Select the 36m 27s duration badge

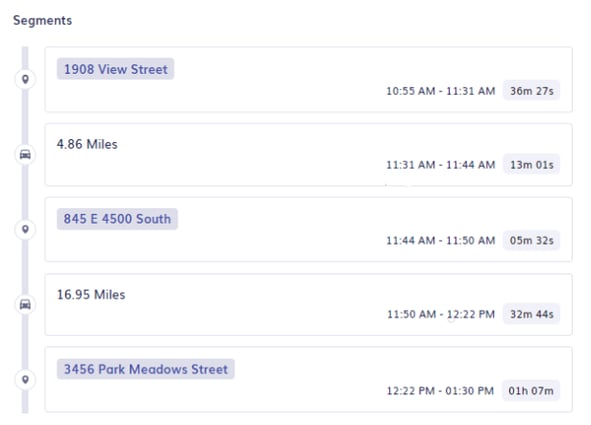click(531, 91)
